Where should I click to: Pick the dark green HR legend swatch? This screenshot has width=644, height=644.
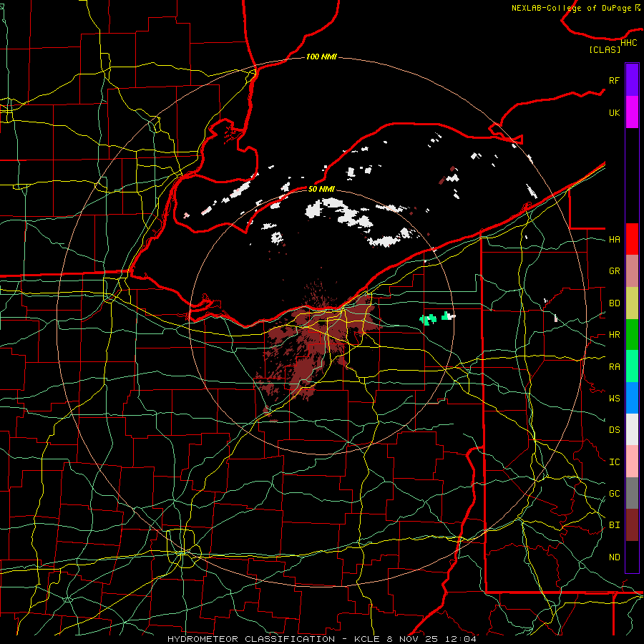[632, 335]
